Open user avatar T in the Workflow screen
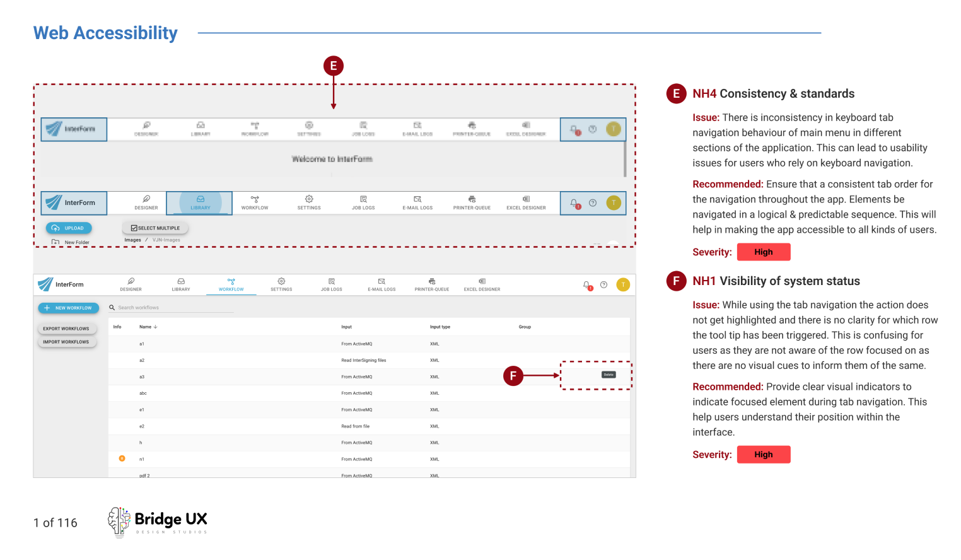The image size is (961, 560). (x=623, y=285)
